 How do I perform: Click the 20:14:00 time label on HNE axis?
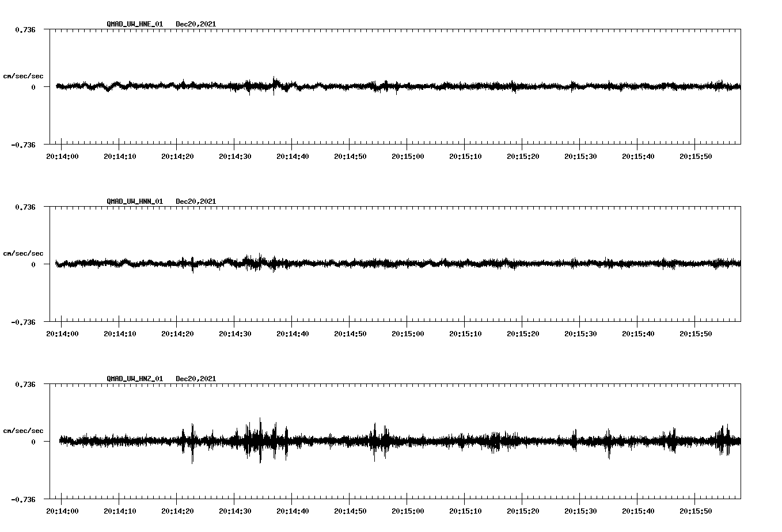(x=62, y=157)
